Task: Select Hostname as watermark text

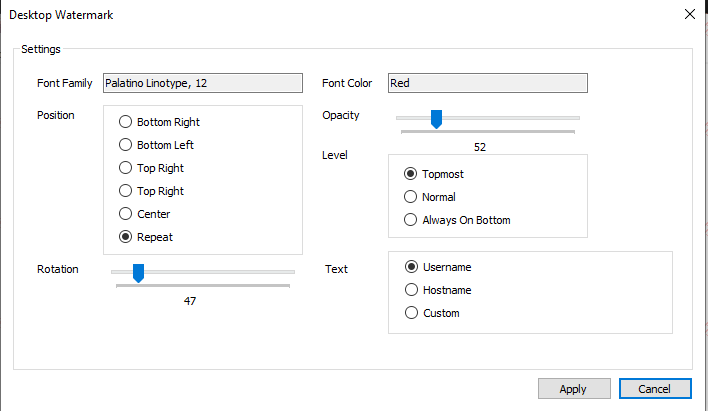Action: pos(411,290)
